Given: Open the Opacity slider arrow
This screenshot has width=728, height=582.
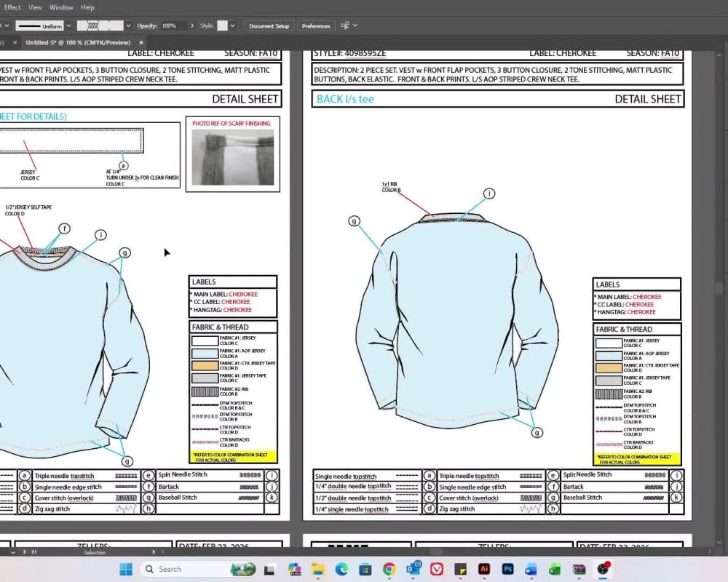Looking at the screenshot, I should 191,26.
